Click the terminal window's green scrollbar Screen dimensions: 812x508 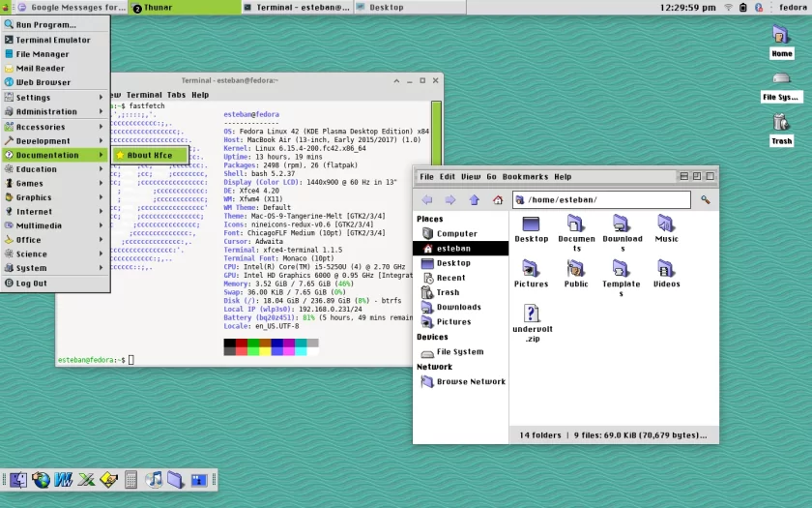[436, 133]
